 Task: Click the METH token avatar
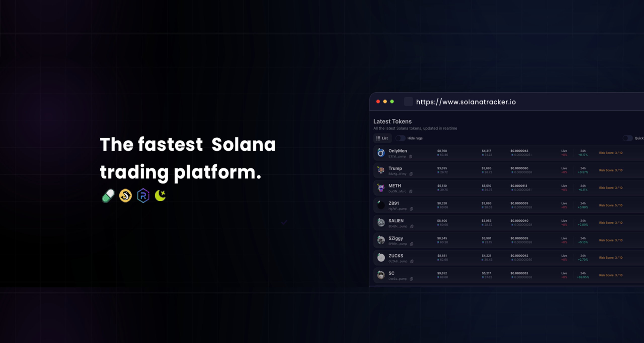click(381, 188)
